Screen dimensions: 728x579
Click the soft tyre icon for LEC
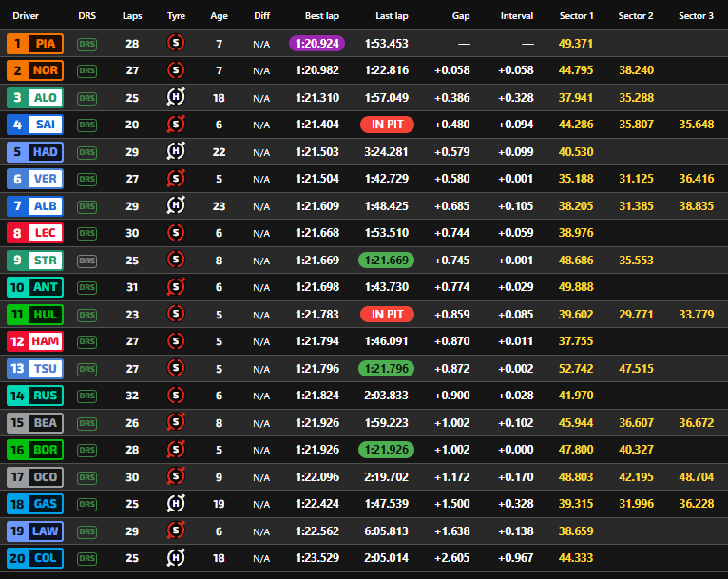(x=176, y=233)
